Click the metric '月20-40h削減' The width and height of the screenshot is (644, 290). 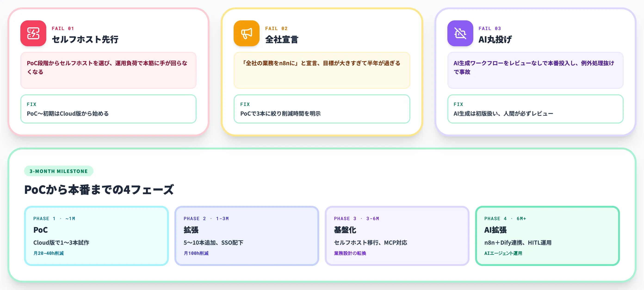pyautogui.click(x=49, y=253)
